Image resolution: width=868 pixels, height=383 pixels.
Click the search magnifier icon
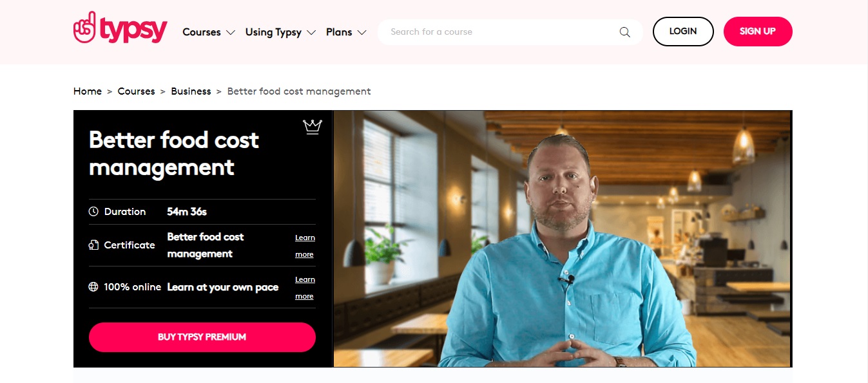coord(624,32)
